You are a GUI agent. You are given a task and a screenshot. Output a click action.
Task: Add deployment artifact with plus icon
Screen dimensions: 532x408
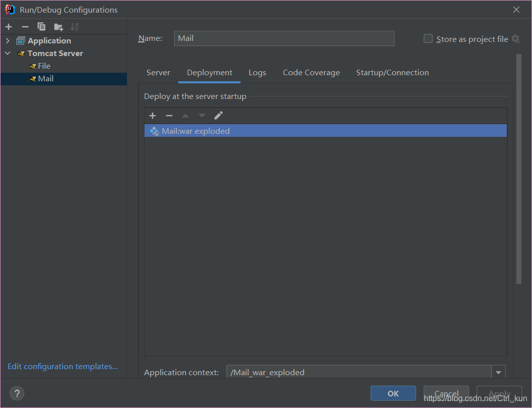click(x=153, y=116)
